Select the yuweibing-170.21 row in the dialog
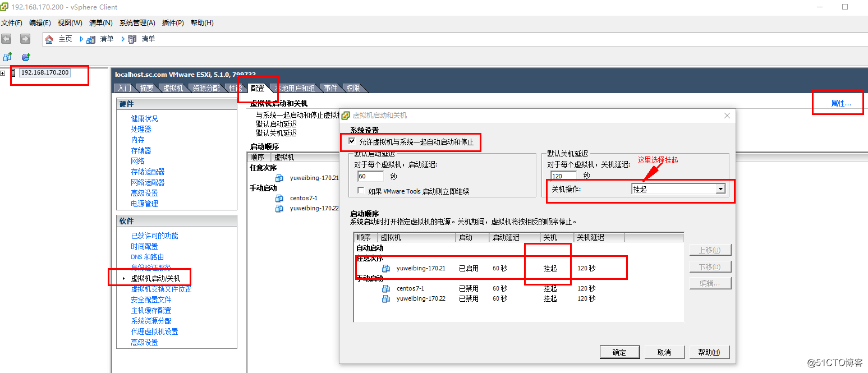This screenshot has width=868, height=373. (x=519, y=268)
